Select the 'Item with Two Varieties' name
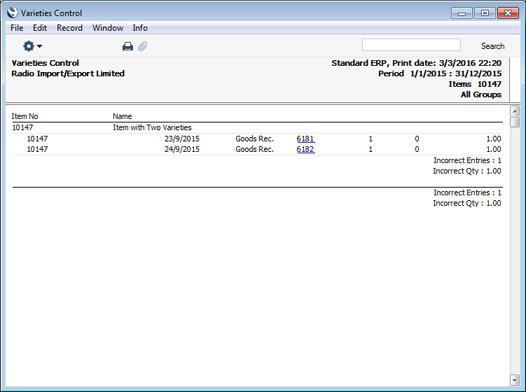The height and width of the screenshot is (392, 526). [x=152, y=127]
